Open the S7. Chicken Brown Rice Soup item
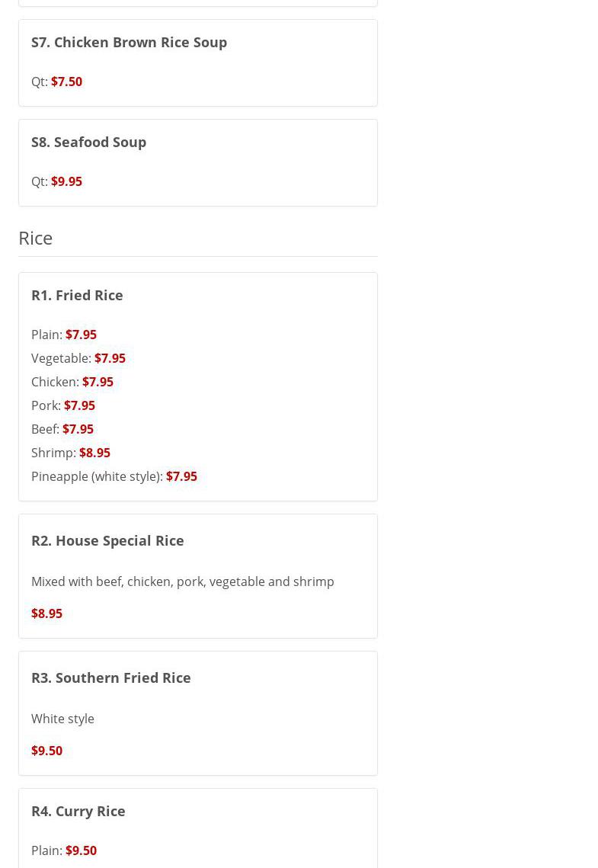The height and width of the screenshot is (868, 598). (x=129, y=42)
